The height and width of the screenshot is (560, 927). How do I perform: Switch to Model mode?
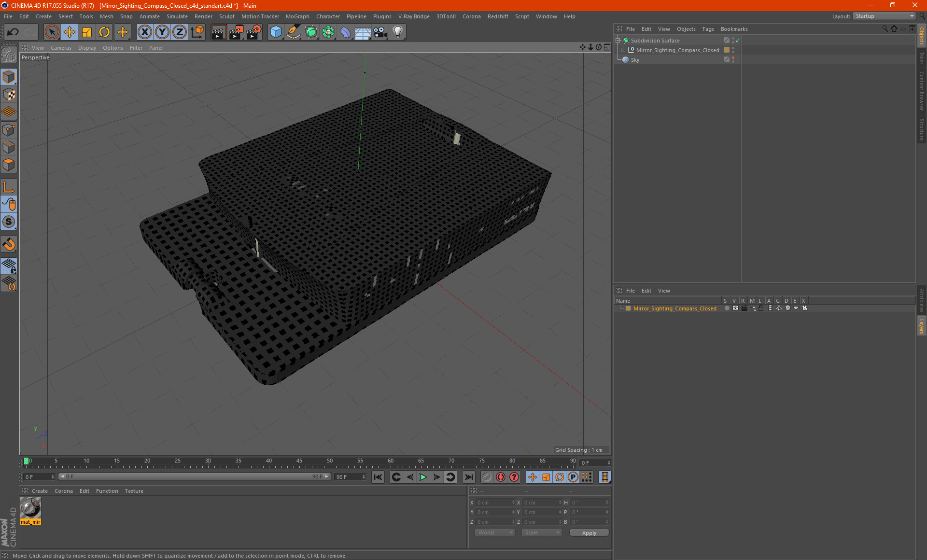(9, 77)
